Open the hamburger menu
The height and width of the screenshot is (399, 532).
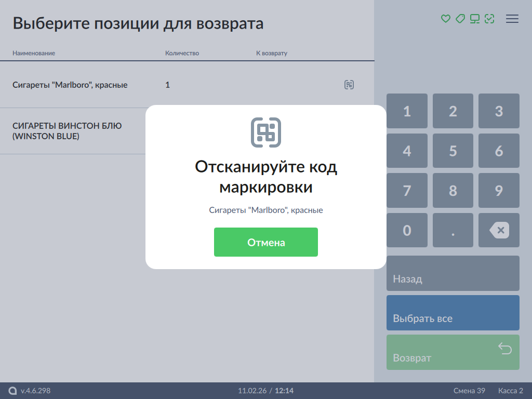tap(512, 19)
